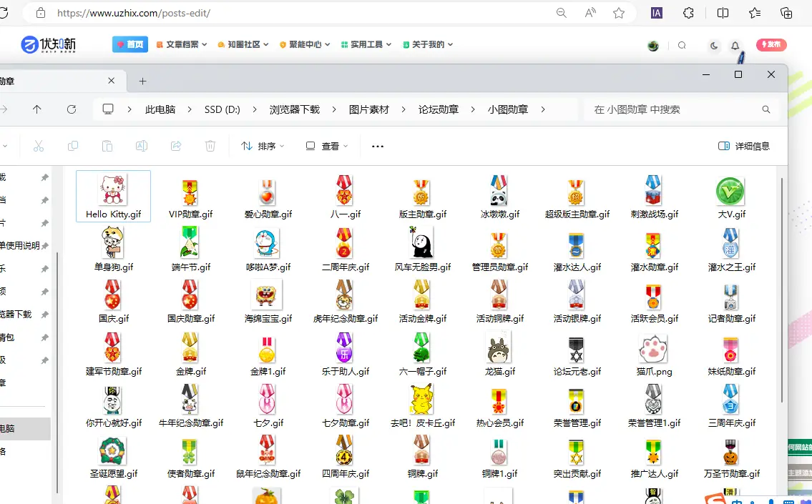The width and height of the screenshot is (812, 504).
Task: Toggle the 详细信息 details pane
Action: pyautogui.click(x=745, y=146)
